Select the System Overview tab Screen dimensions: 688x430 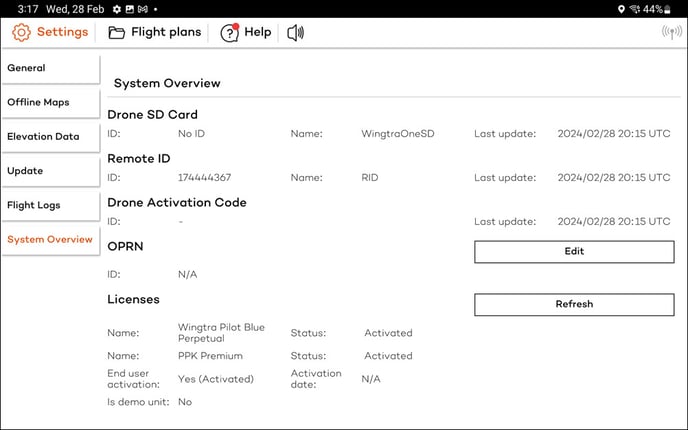51,240
